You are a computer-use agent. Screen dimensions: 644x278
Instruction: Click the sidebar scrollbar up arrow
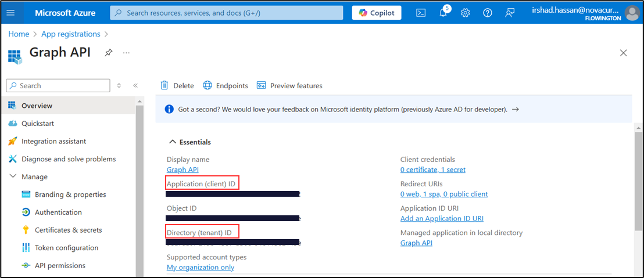click(x=139, y=101)
